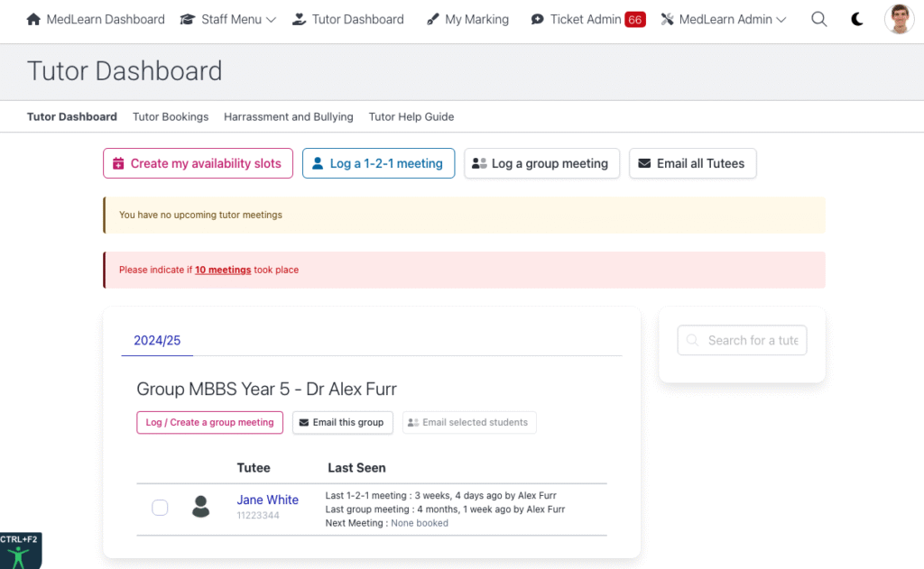Click the Group MBBS Year 5 heading
924x569 pixels.
pyautogui.click(x=266, y=389)
